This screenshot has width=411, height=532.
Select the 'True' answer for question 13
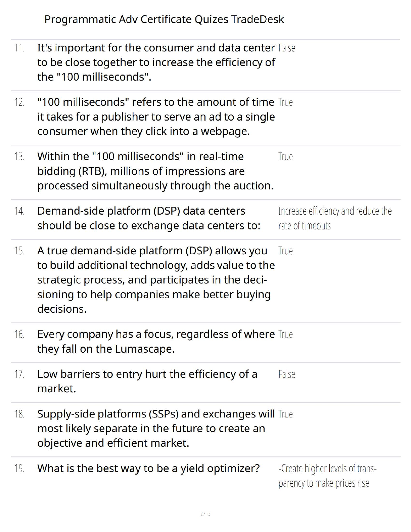(285, 157)
